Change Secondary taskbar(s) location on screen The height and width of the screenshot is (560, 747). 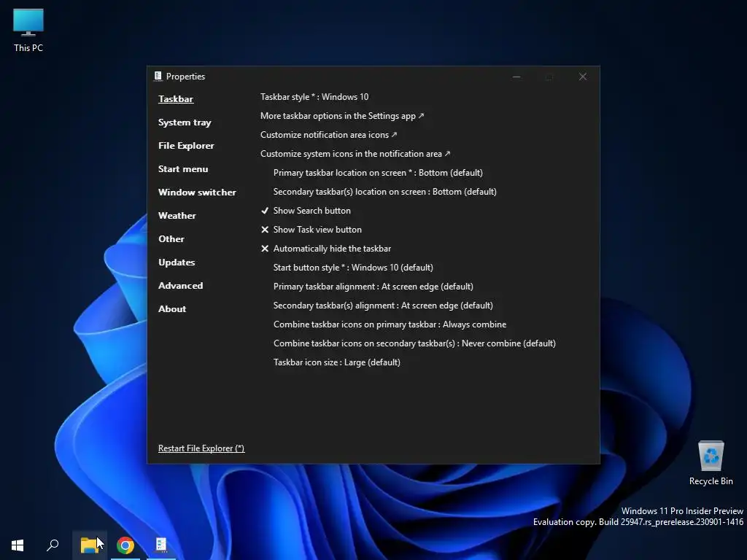385,192
